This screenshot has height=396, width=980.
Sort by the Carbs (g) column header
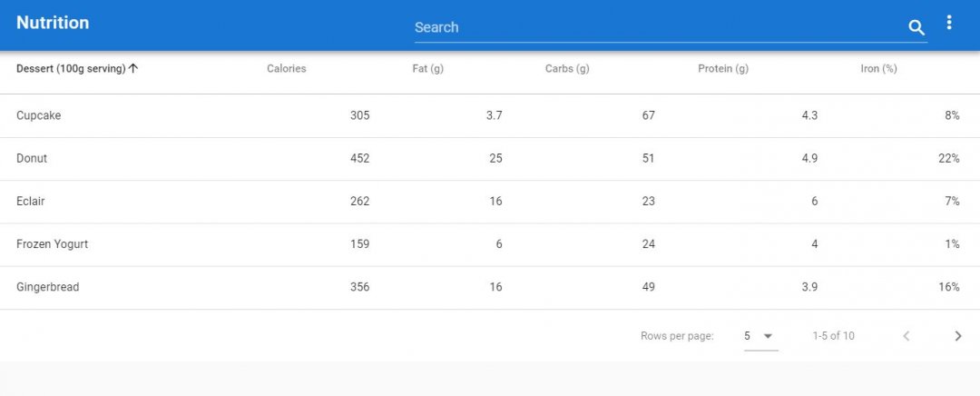pyautogui.click(x=567, y=69)
